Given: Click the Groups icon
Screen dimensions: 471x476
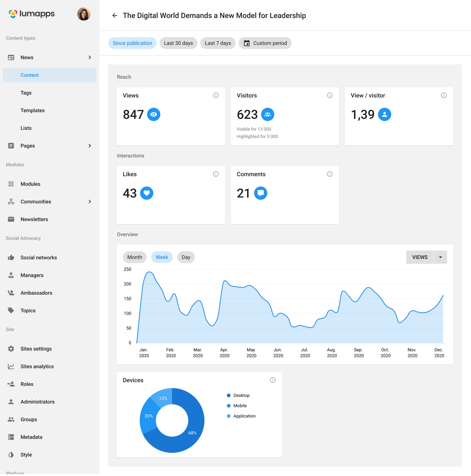Looking at the screenshot, I should (11, 419).
